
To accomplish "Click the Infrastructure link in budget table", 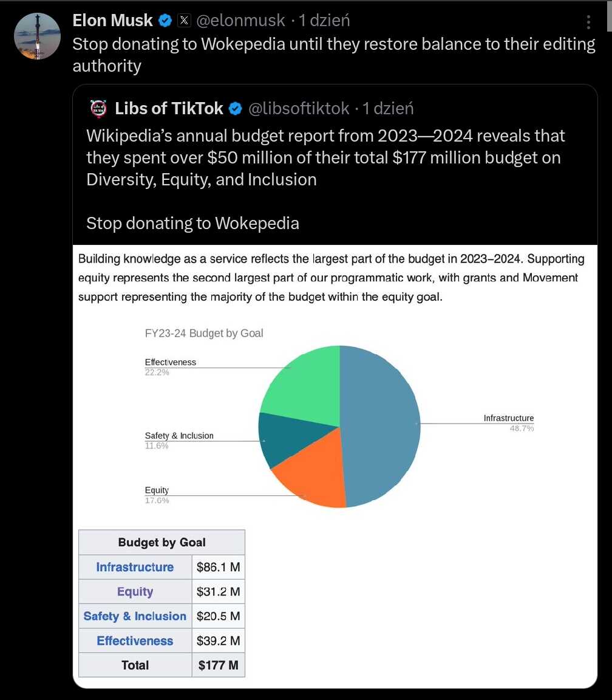I will tap(135, 567).
